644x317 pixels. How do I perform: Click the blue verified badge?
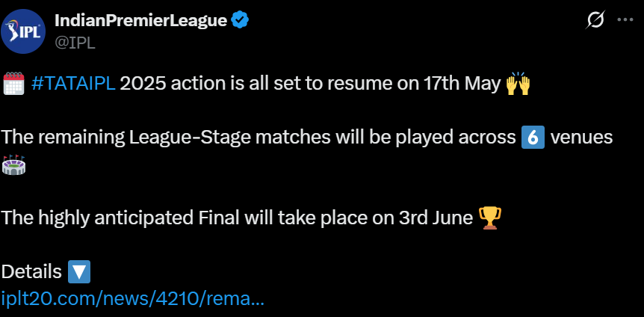(240, 20)
